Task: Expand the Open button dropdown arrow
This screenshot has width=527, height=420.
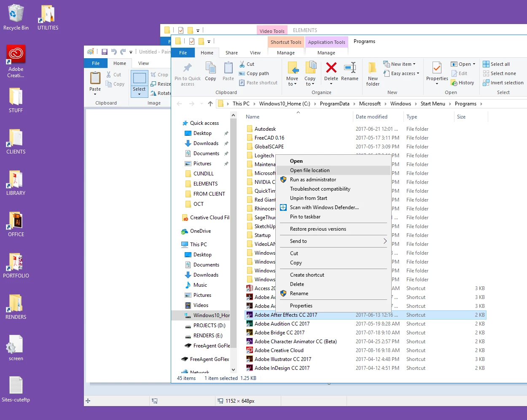Action: [474, 64]
